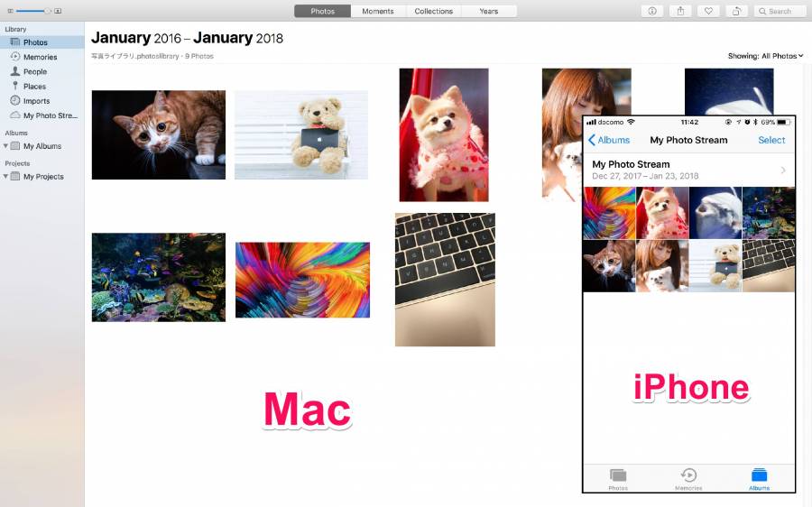Image resolution: width=812 pixels, height=507 pixels.
Task: Click the Favorite heart toolbar icon
Action: pos(708,11)
